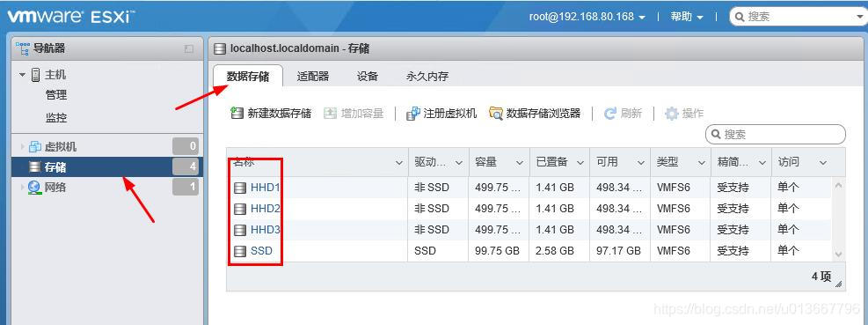Click the New Datastore icon (新建数据存储)
Screen dimensions: 868x325
tap(237, 113)
